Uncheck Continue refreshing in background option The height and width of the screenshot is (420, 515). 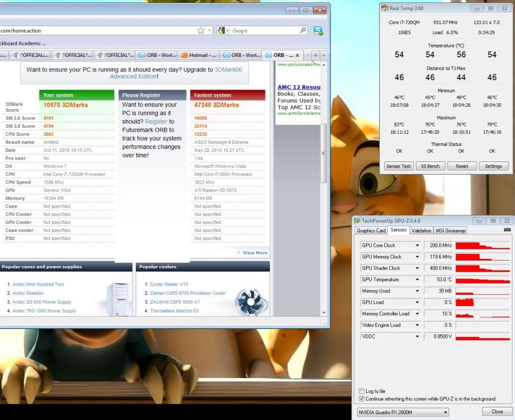362,399
